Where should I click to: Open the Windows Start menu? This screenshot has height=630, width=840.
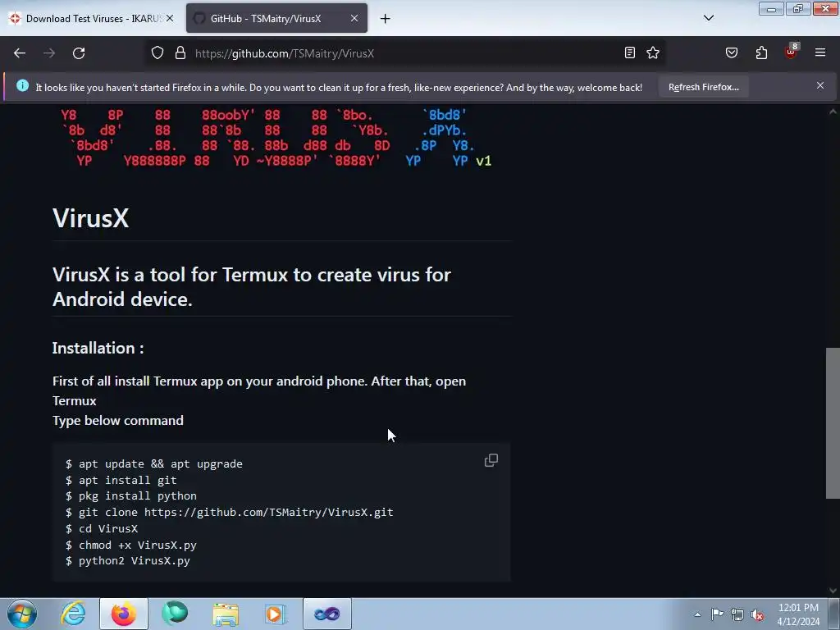[22, 614]
